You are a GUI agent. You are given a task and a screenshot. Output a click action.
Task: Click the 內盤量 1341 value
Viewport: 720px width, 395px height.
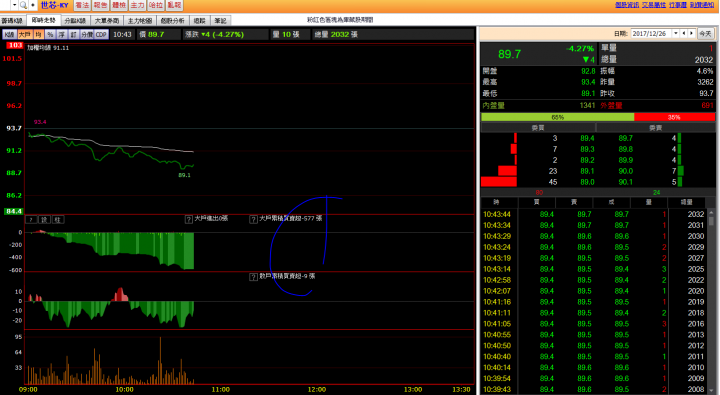click(587, 105)
